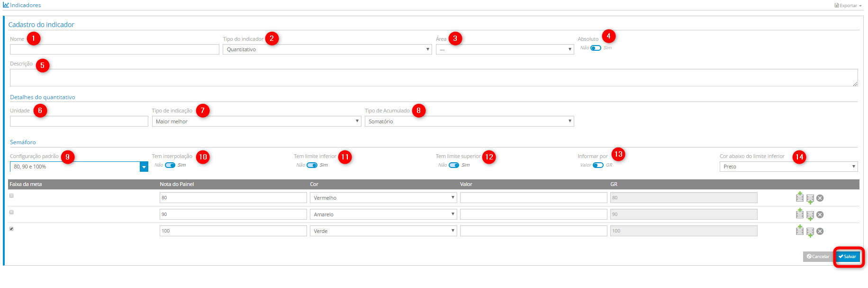Remove the Vermelho semaphore row
This screenshot has height=288, width=868.
coord(820,198)
